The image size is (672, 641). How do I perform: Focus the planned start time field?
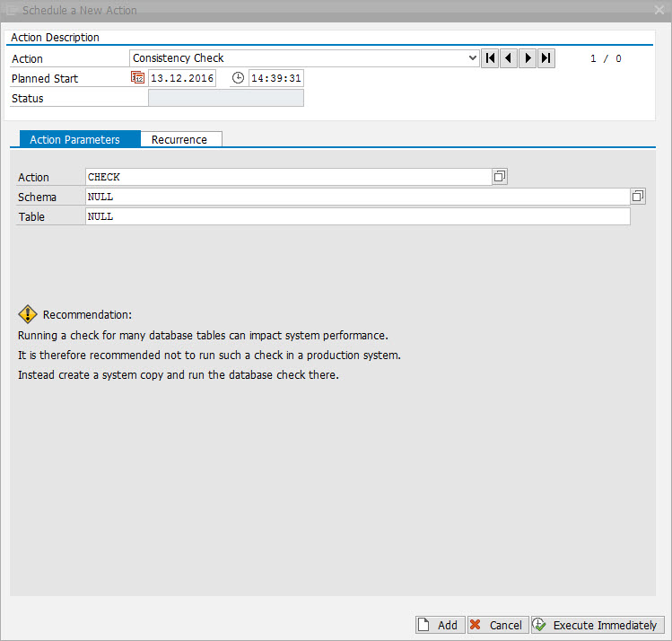(276, 78)
